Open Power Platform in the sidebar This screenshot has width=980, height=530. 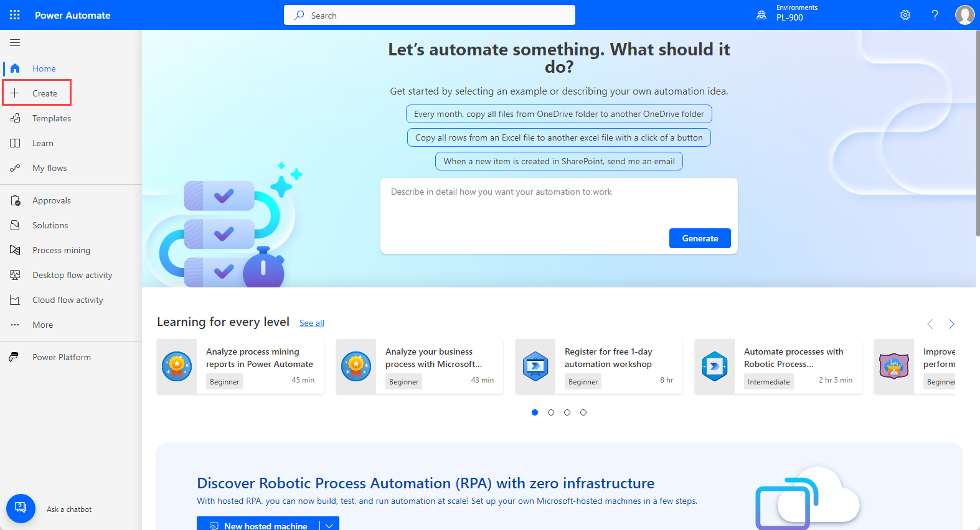62,357
